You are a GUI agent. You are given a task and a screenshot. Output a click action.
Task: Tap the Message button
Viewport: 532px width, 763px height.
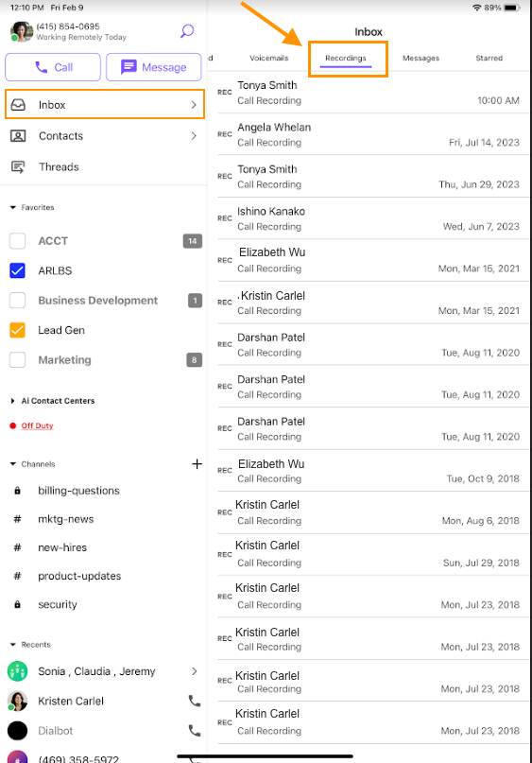154,67
